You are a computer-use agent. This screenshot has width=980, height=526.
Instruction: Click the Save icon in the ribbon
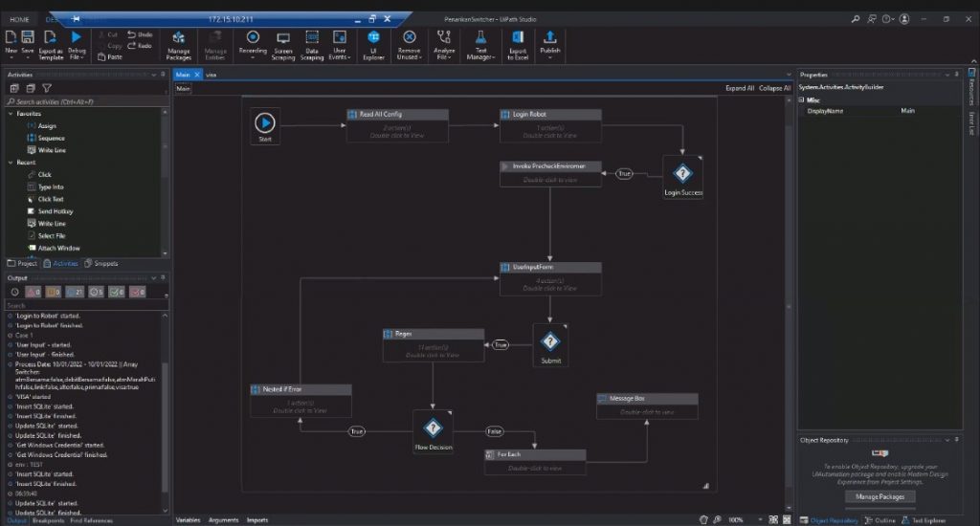pos(28,37)
